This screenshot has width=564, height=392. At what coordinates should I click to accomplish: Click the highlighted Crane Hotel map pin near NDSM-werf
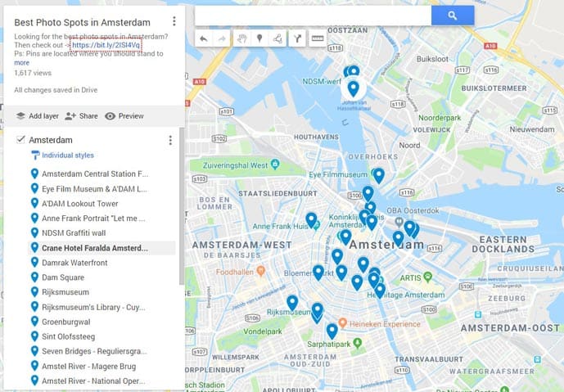pyautogui.click(x=354, y=88)
